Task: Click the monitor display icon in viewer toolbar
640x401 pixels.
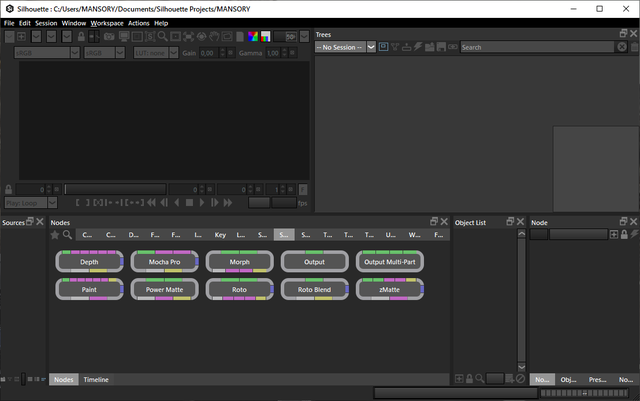Action: pos(124,36)
